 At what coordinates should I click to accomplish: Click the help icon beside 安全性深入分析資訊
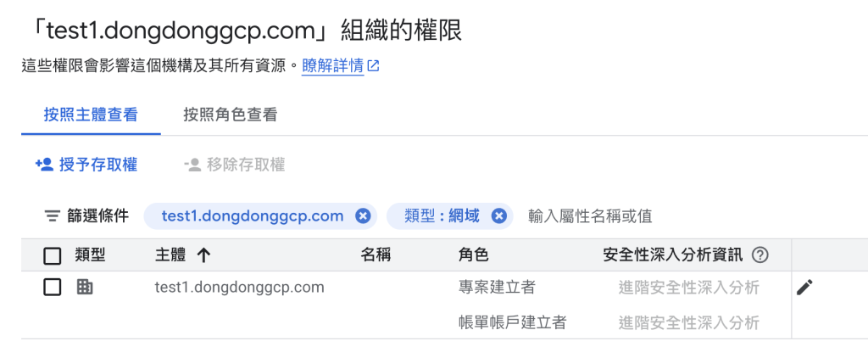(x=760, y=255)
